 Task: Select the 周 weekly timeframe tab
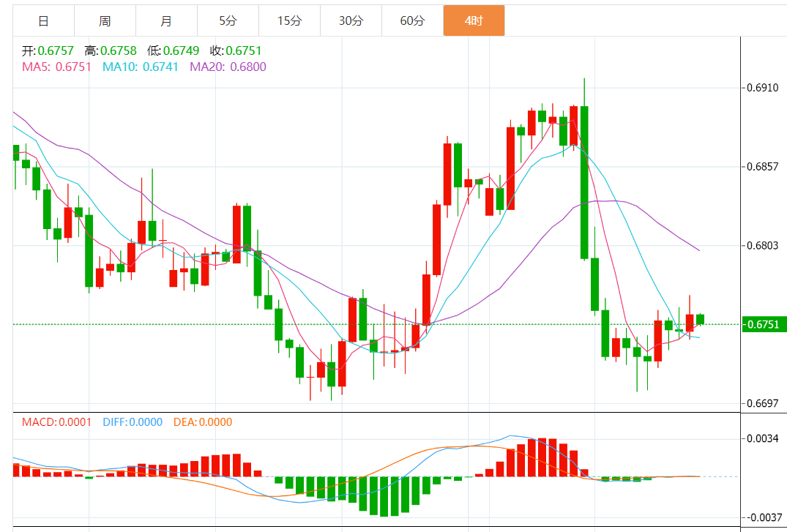click(105, 21)
